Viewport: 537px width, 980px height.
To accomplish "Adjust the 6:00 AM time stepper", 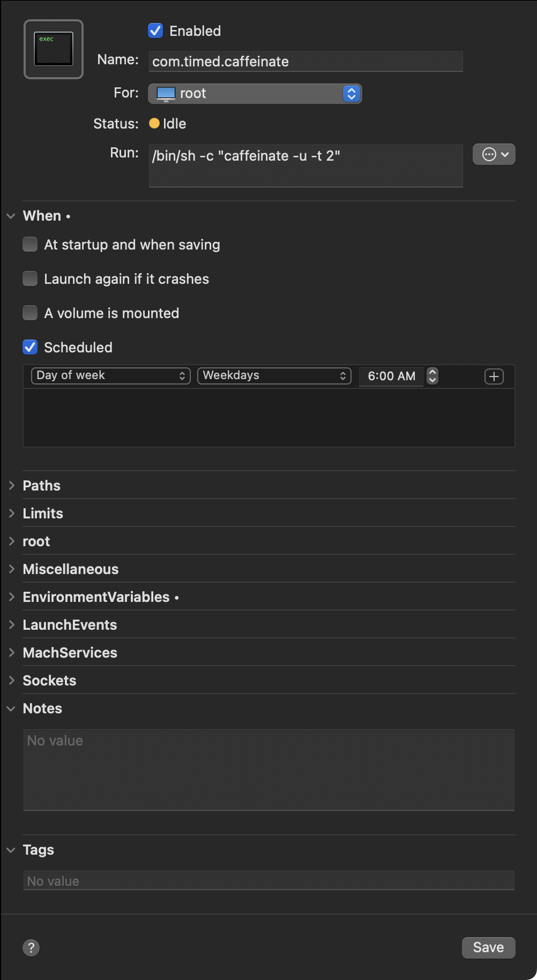I will point(432,376).
